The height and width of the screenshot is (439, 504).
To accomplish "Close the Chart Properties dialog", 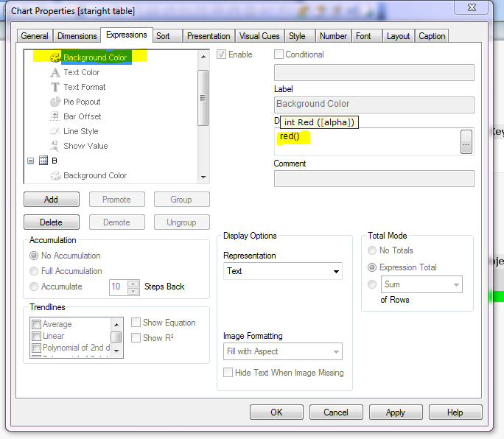I will pos(472,7).
